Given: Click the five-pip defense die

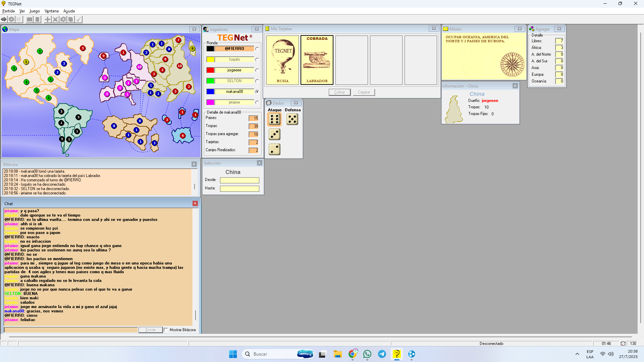Looking at the screenshot, I should pyautogui.click(x=292, y=119).
